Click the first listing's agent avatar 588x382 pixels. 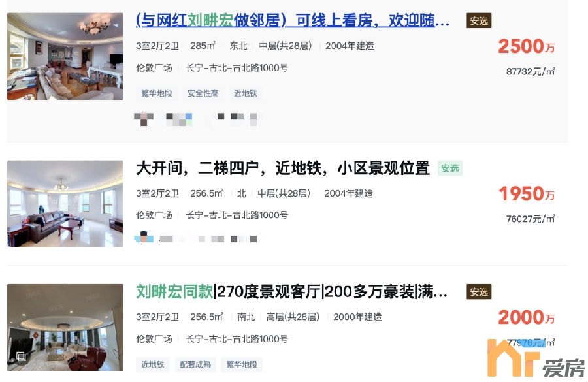coord(144,118)
